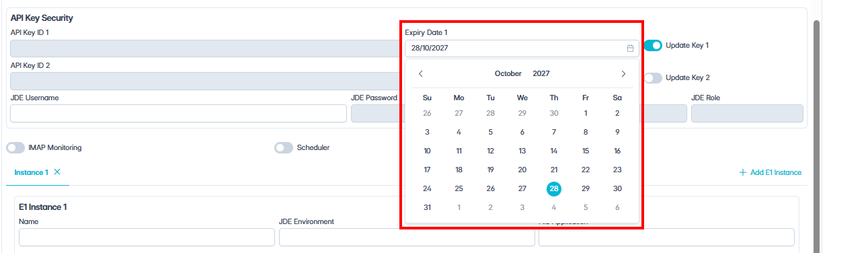Toggle the Update Key 1 switch
Viewport: 868px width, 253px height.
tap(653, 46)
